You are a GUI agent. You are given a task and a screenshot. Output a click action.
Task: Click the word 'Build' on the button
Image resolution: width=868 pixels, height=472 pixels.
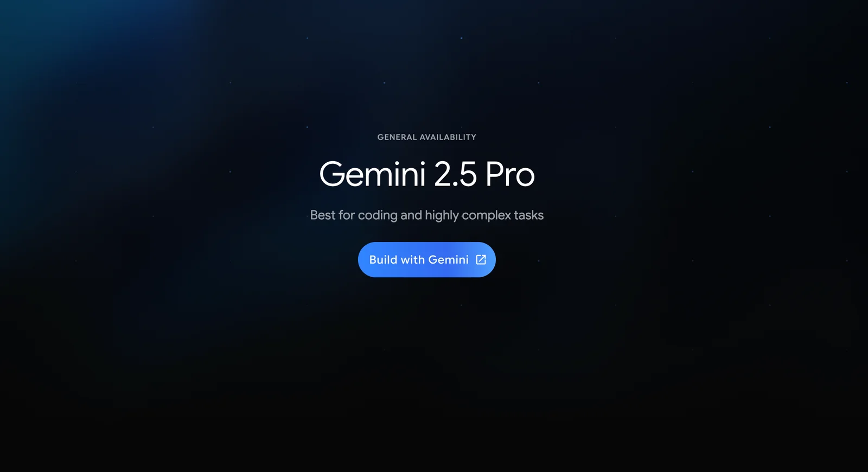tap(383, 260)
